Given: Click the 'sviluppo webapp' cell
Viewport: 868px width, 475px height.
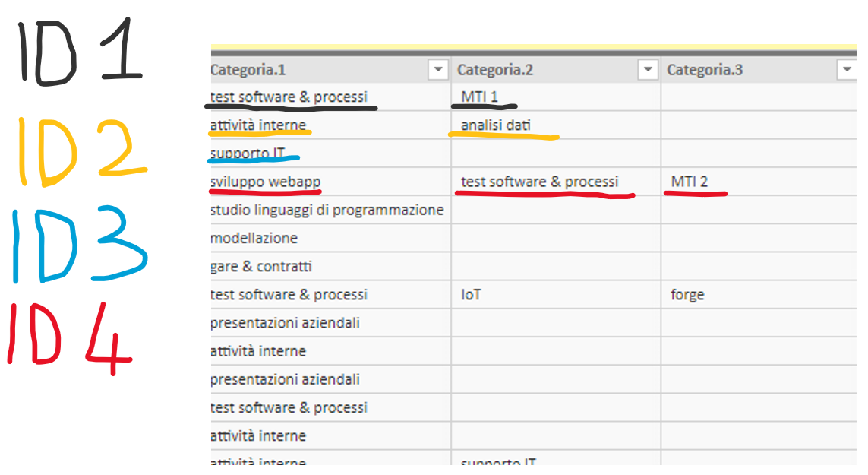Looking at the screenshot, I should pos(331,182).
